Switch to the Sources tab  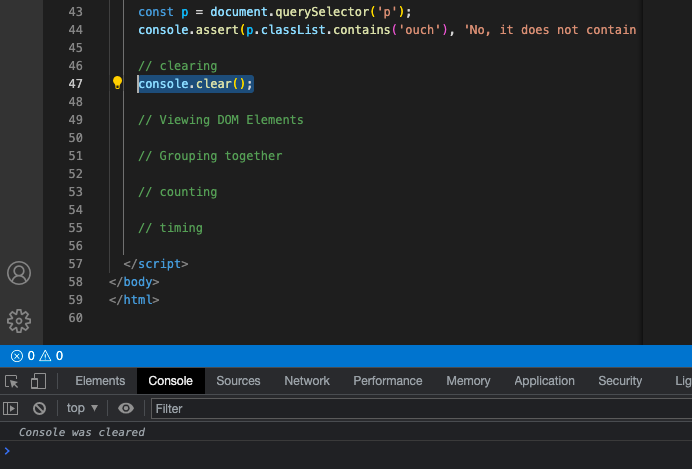coord(238,381)
